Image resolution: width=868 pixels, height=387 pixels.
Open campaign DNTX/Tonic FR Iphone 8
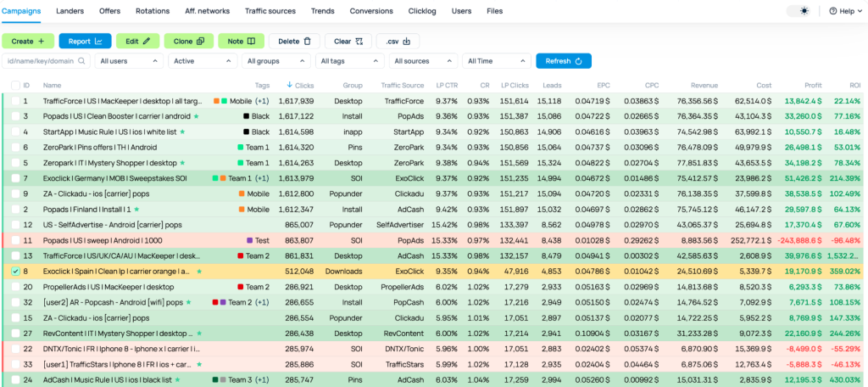pos(121,350)
